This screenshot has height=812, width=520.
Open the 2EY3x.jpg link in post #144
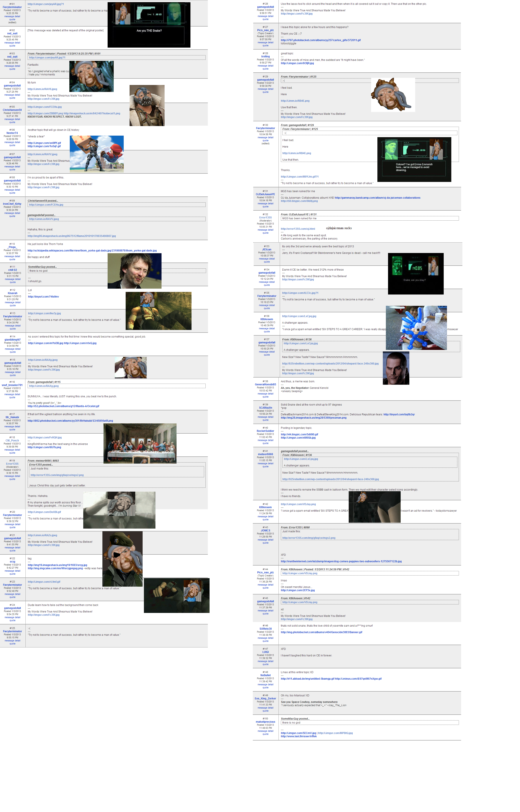298,591
